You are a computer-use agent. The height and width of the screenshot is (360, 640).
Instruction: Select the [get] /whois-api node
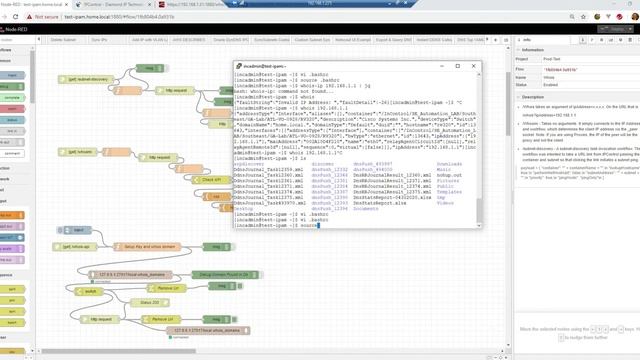pyautogui.click(x=75, y=247)
